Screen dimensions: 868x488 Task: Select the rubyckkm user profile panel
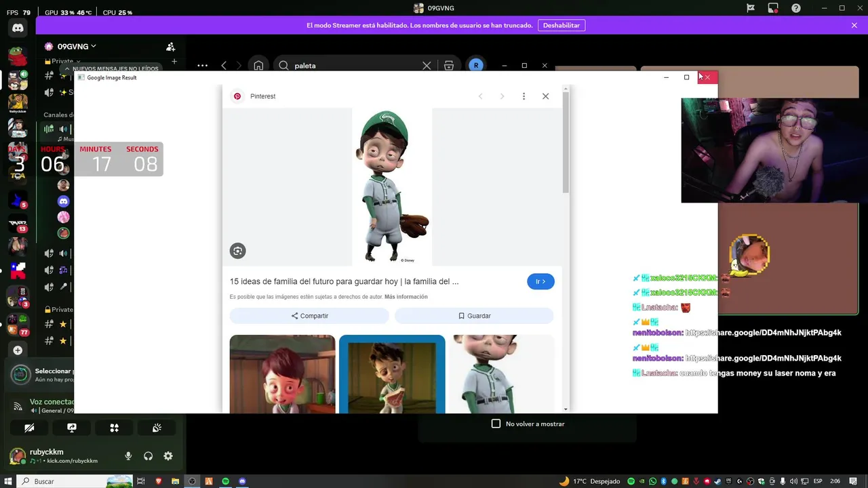click(x=62, y=456)
